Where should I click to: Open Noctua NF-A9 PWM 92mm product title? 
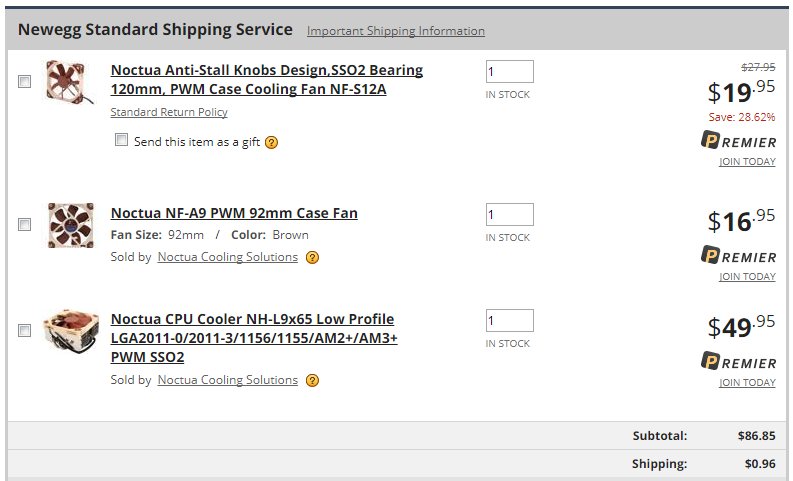[x=234, y=213]
